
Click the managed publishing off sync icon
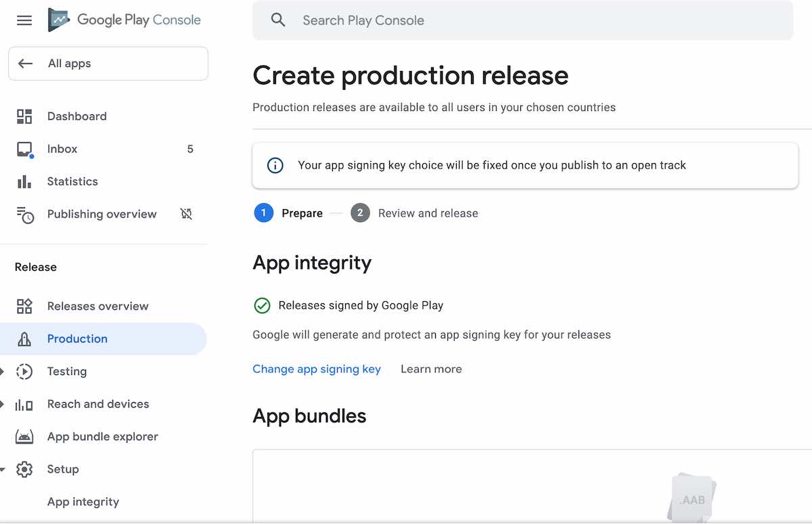coord(187,214)
